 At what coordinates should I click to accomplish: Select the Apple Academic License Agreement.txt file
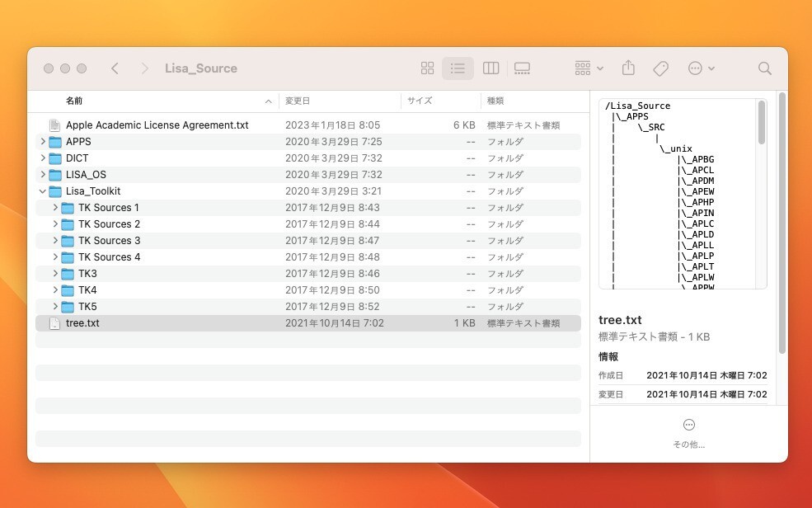pos(157,125)
